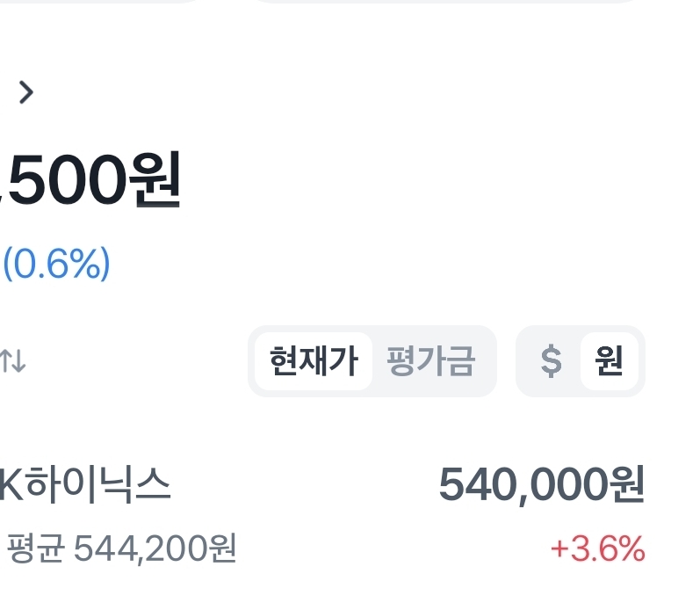Tap the 평균 label under the stock
This screenshot has height=610, width=700.
coord(35,549)
